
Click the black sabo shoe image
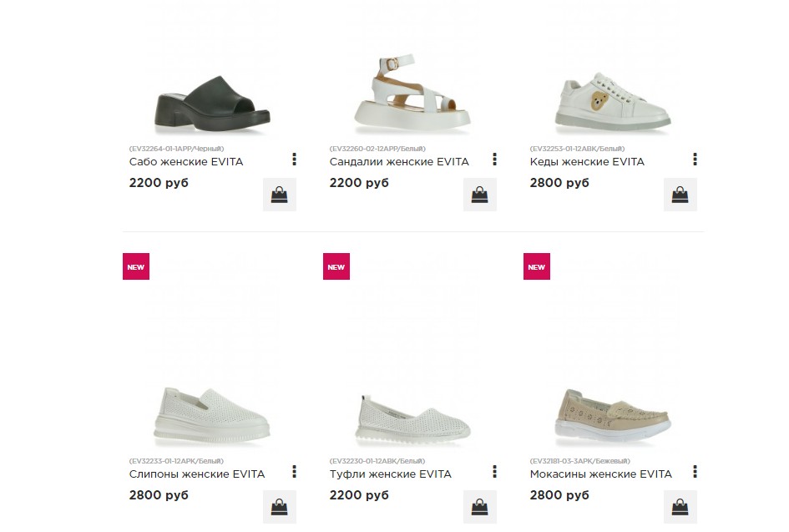[x=212, y=104]
